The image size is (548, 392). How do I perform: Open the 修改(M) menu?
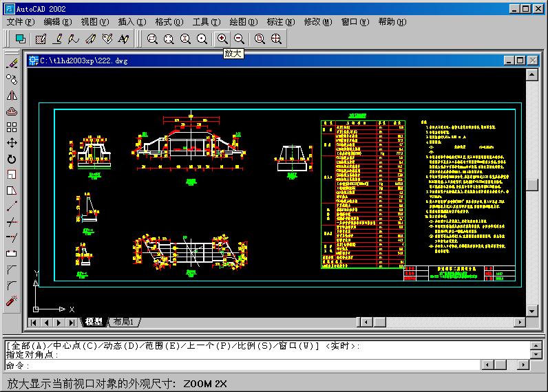pos(318,22)
